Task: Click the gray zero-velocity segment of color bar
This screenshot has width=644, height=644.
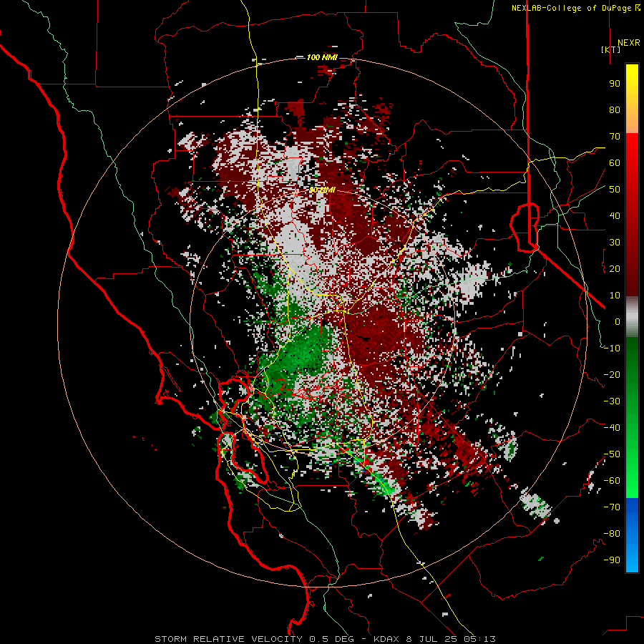Action: pos(632,317)
